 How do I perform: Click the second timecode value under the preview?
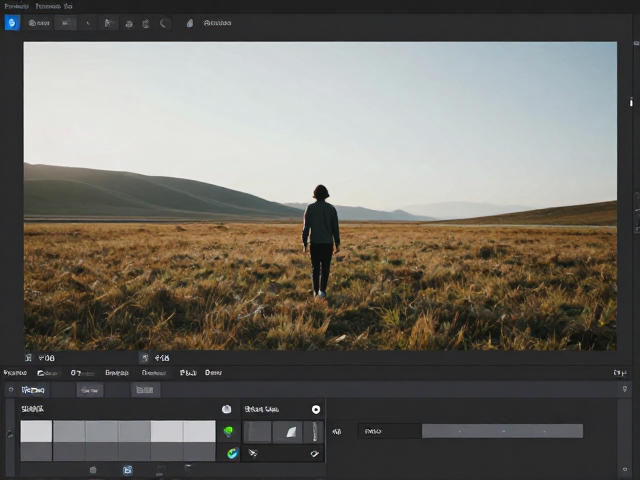(162, 358)
